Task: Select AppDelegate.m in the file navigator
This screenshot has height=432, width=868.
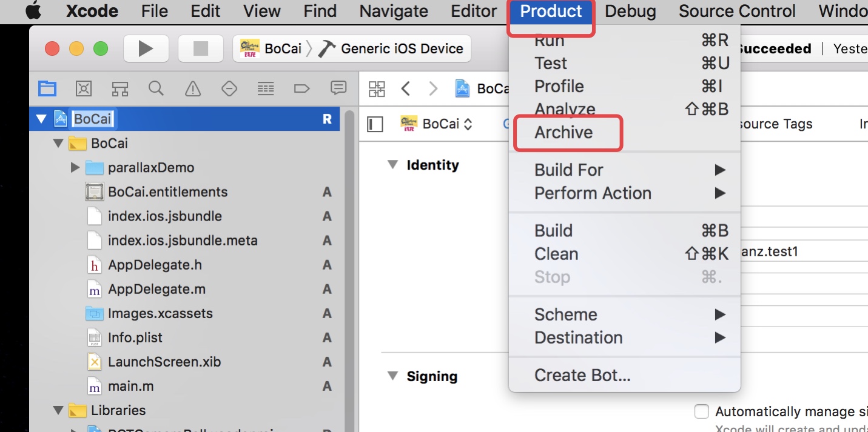Action: [x=156, y=289]
